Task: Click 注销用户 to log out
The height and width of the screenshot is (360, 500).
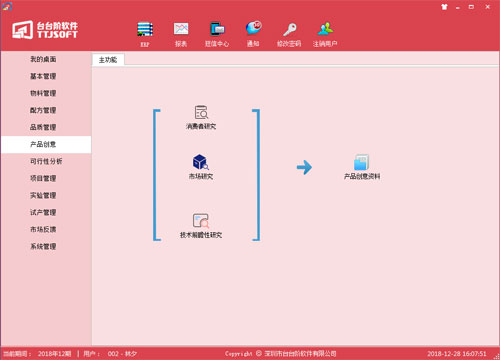Action: click(x=325, y=30)
